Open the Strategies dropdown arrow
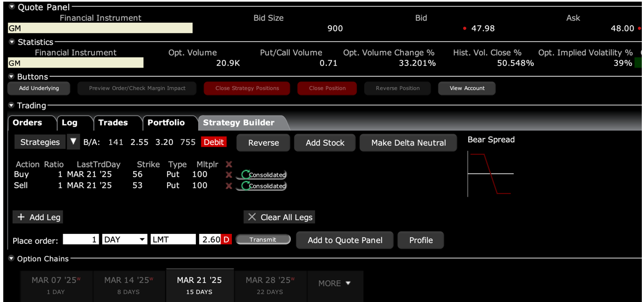Screen dimensions: 644x302 tap(74, 142)
